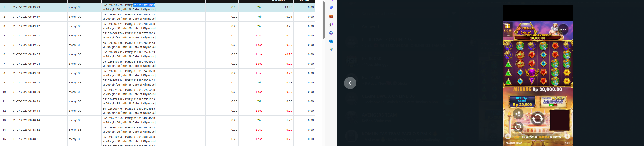Click Lose status in row 14
644x146 pixels.
[x=259, y=129]
